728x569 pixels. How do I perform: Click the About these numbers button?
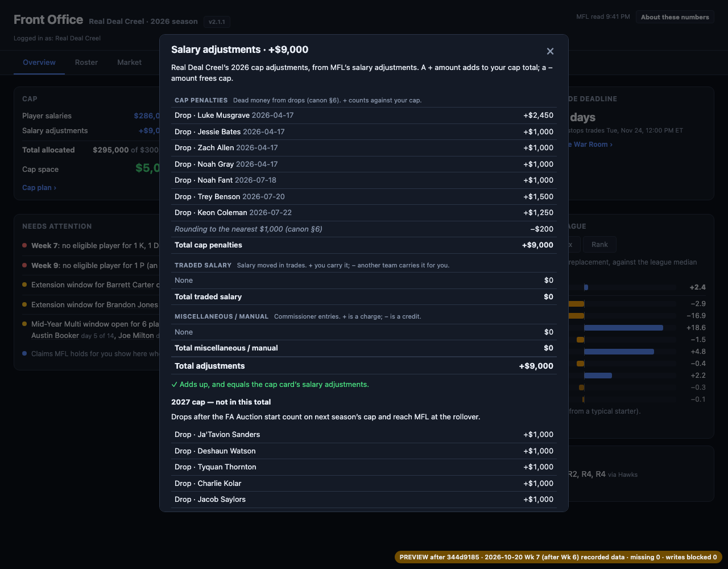point(675,17)
